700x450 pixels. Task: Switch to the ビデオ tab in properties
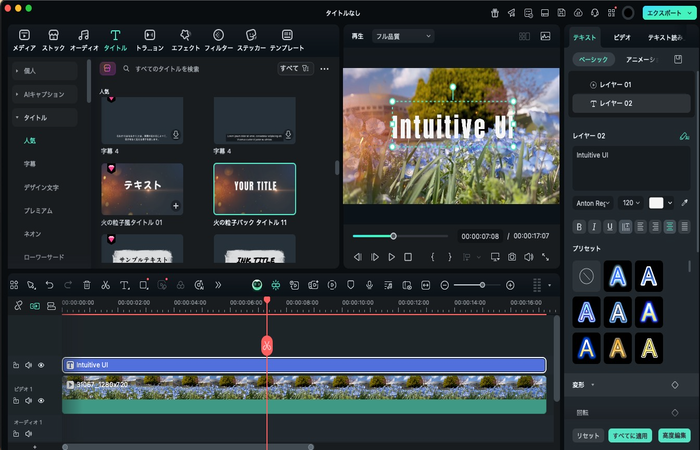coord(622,36)
